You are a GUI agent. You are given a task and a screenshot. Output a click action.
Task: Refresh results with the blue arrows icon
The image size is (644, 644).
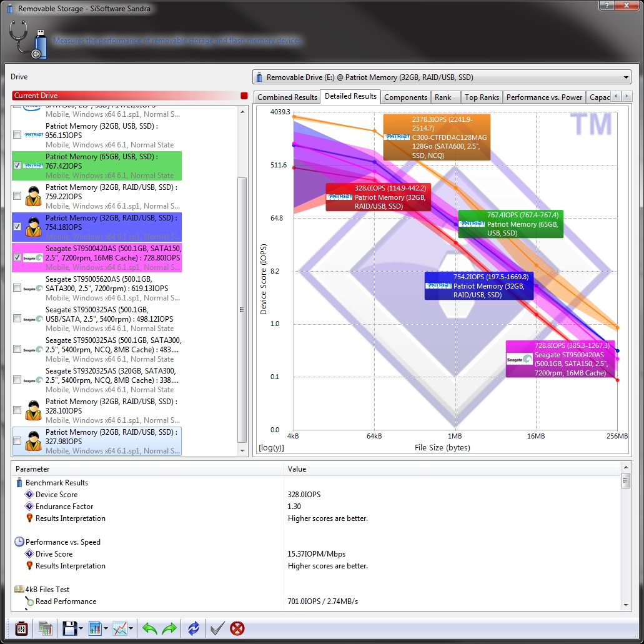coord(194,628)
